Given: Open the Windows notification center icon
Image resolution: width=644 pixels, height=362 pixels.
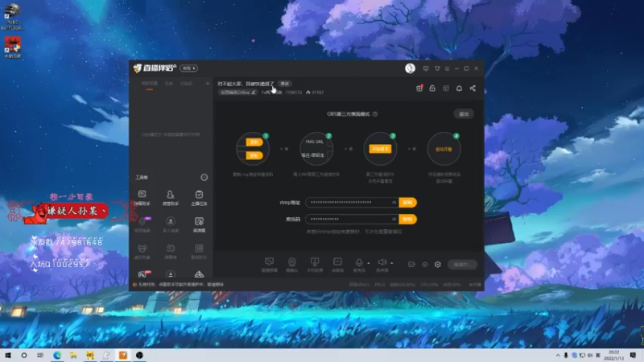Looking at the screenshot, I should click(x=633, y=355).
